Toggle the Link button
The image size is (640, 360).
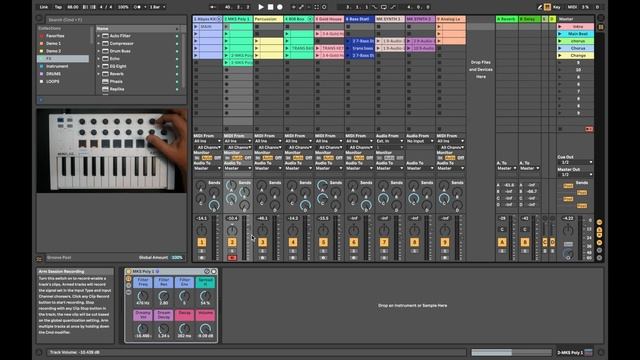pos(44,7)
